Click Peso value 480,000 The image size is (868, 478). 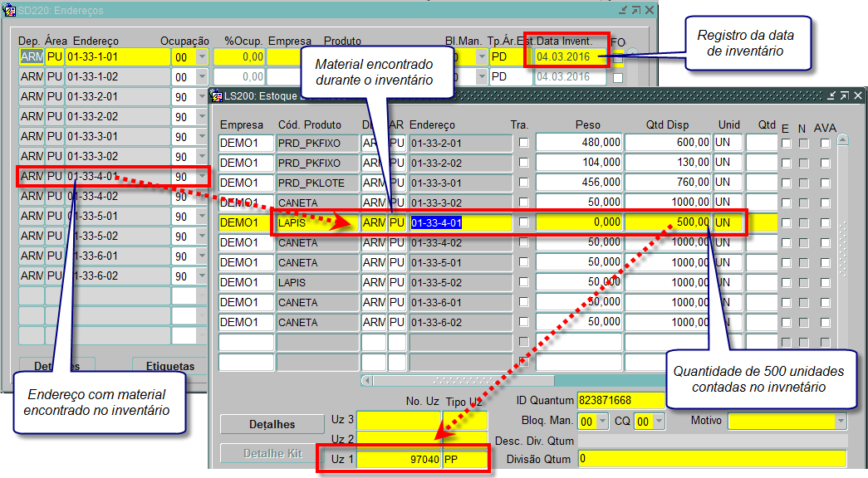pyautogui.click(x=579, y=142)
